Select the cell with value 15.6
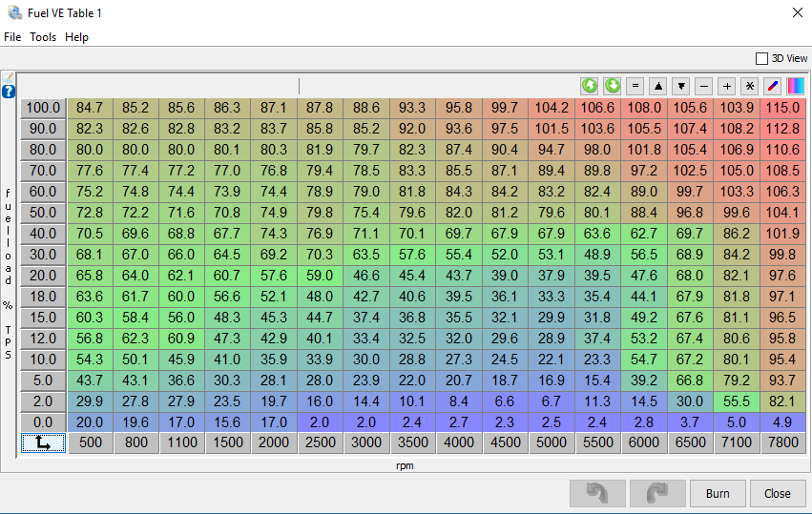Viewport: 812px width, 514px height. [227, 422]
